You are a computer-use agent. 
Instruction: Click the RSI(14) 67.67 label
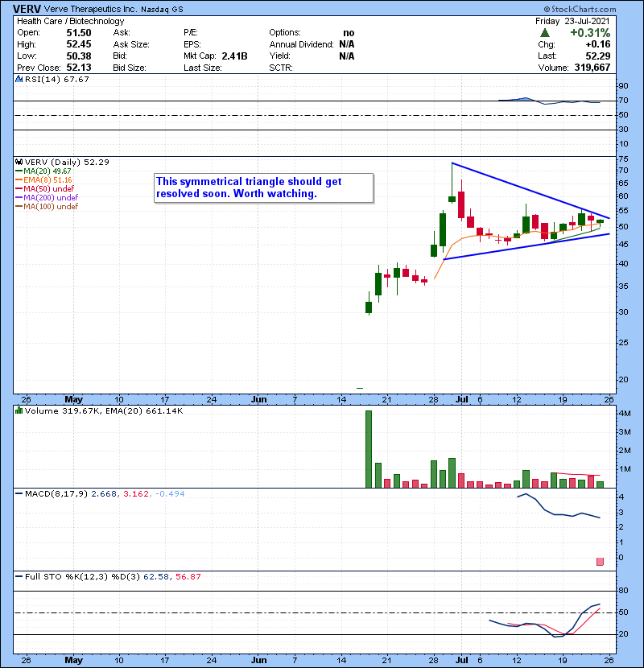[57, 79]
